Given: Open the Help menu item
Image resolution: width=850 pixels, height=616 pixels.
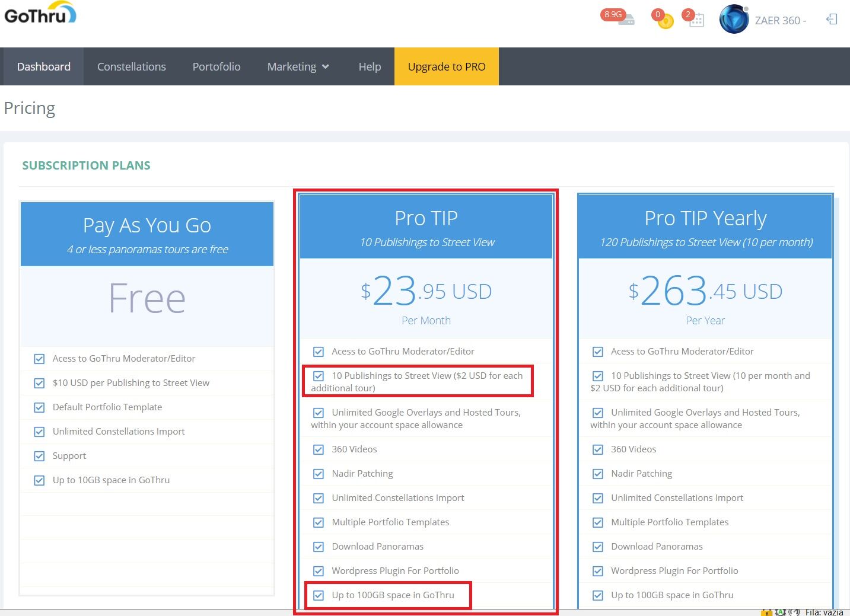Looking at the screenshot, I should click(370, 66).
